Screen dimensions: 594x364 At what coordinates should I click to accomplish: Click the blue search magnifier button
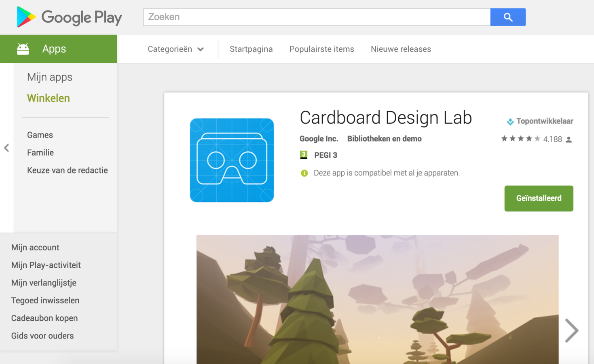508,17
